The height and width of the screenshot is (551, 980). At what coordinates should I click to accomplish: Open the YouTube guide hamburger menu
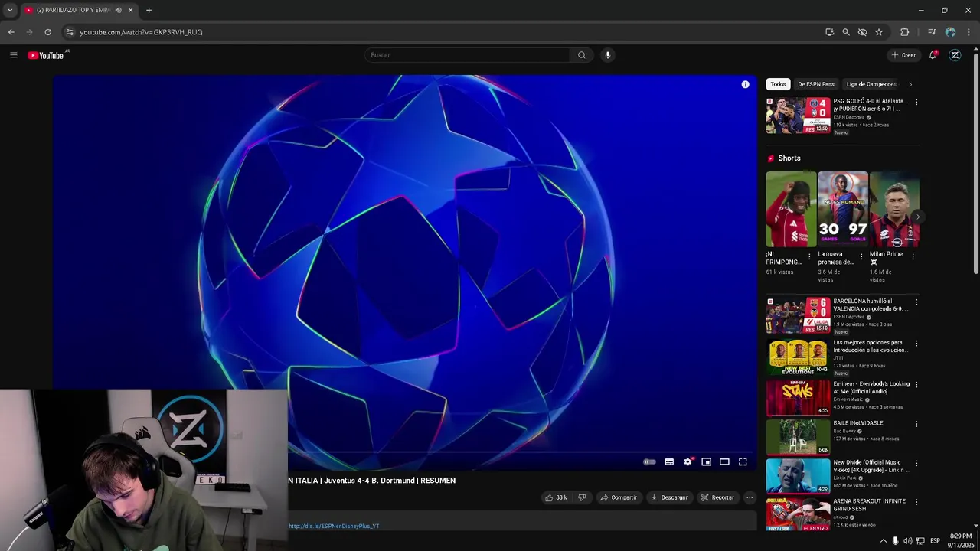(14, 55)
